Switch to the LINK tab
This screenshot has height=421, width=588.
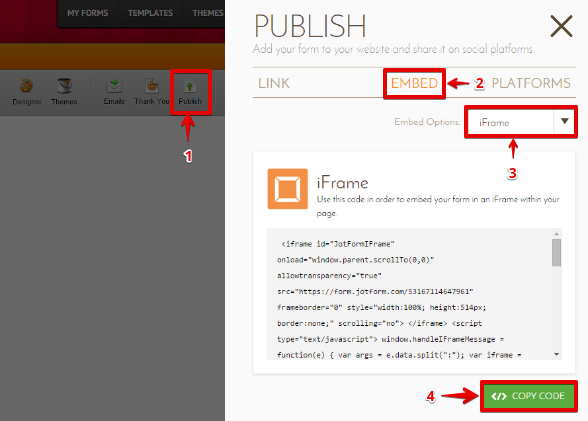coord(274,83)
